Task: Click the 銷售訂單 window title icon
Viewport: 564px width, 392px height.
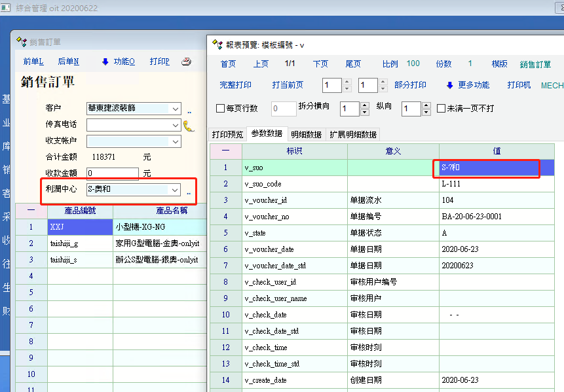Action: point(22,42)
